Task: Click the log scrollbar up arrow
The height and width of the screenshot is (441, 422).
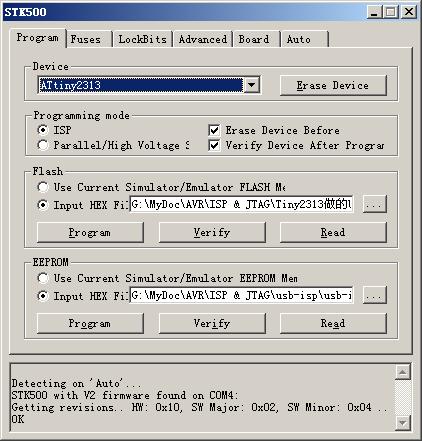Action: (403, 372)
